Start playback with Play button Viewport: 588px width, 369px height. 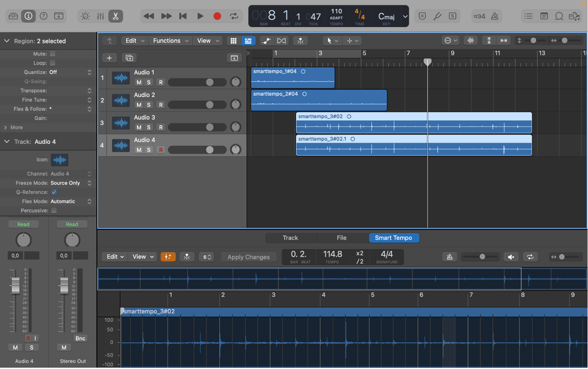click(x=200, y=16)
